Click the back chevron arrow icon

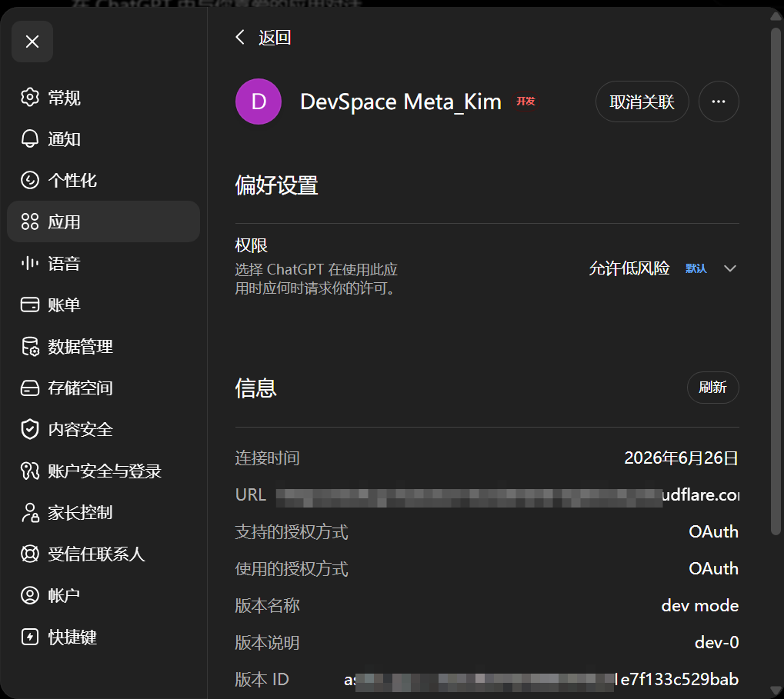pyautogui.click(x=241, y=37)
